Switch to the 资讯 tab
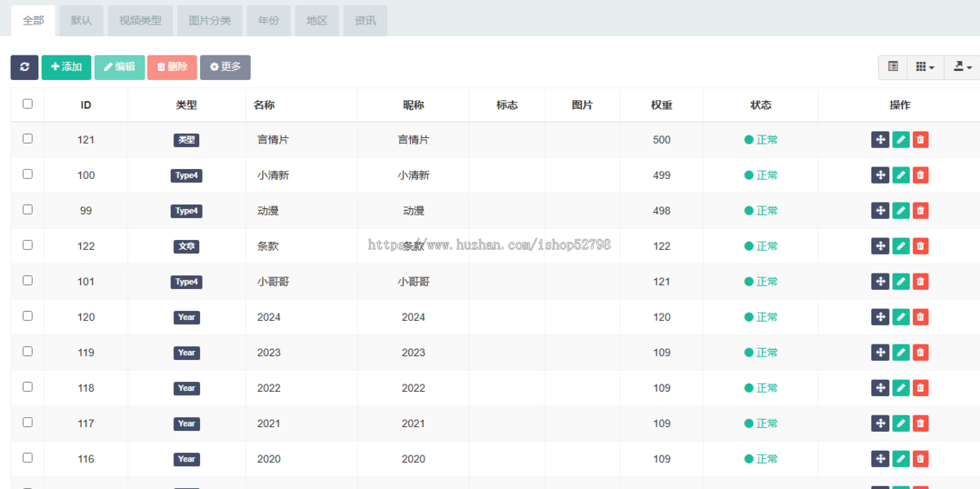This screenshot has width=980, height=489. click(x=365, y=20)
